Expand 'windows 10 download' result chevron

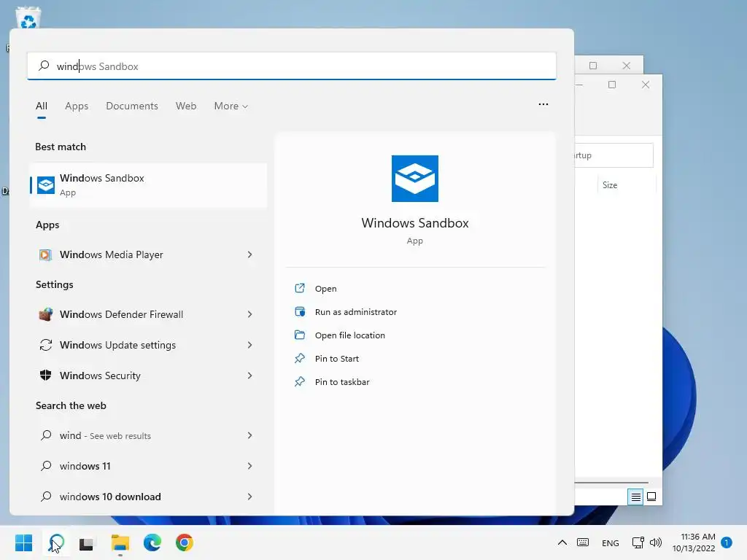pos(249,496)
